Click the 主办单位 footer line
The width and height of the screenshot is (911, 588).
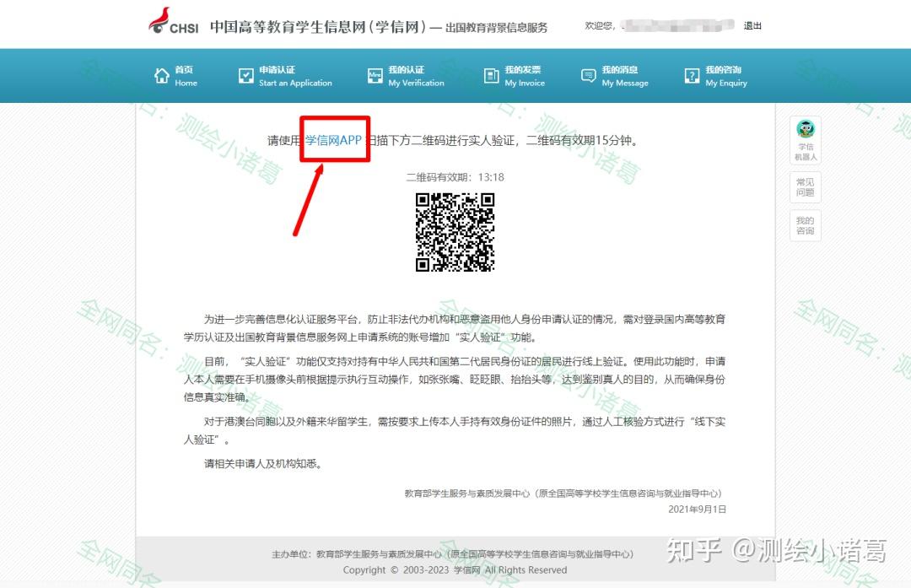click(453, 554)
